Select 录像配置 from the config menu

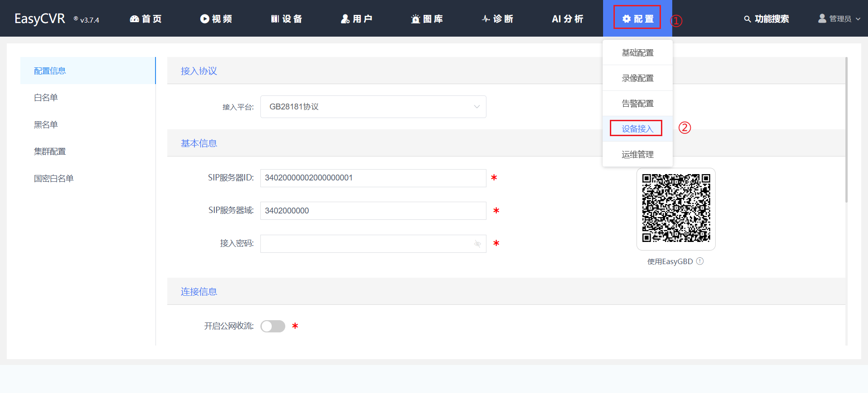pyautogui.click(x=637, y=78)
